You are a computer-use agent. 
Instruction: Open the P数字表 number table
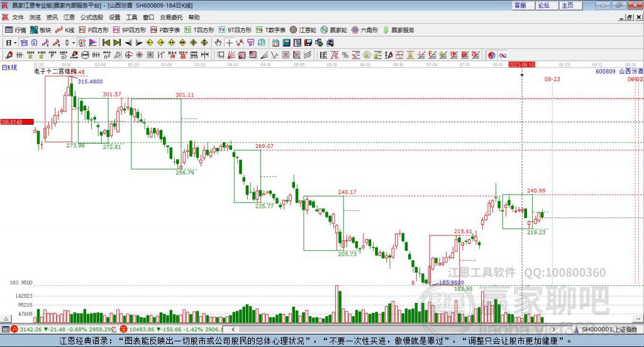tap(165, 30)
